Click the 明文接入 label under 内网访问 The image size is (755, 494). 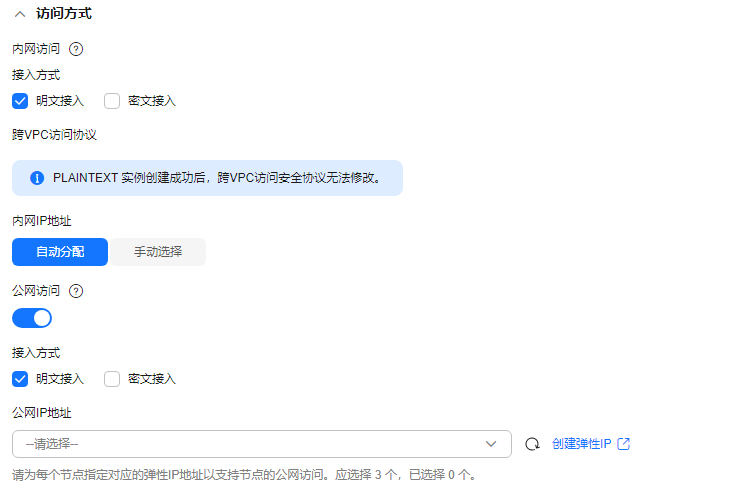click(60, 101)
